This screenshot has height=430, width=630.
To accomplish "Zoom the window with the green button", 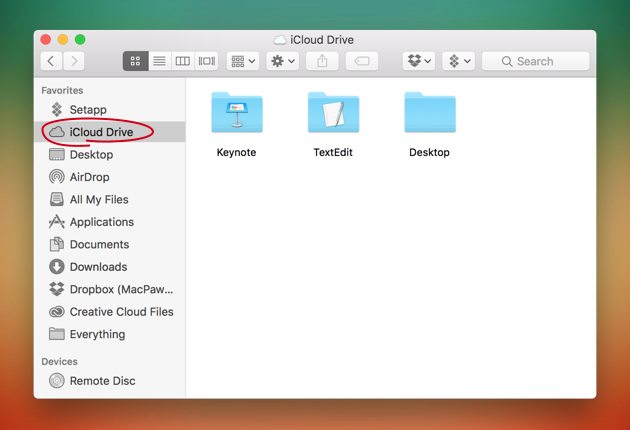I will tap(80, 39).
